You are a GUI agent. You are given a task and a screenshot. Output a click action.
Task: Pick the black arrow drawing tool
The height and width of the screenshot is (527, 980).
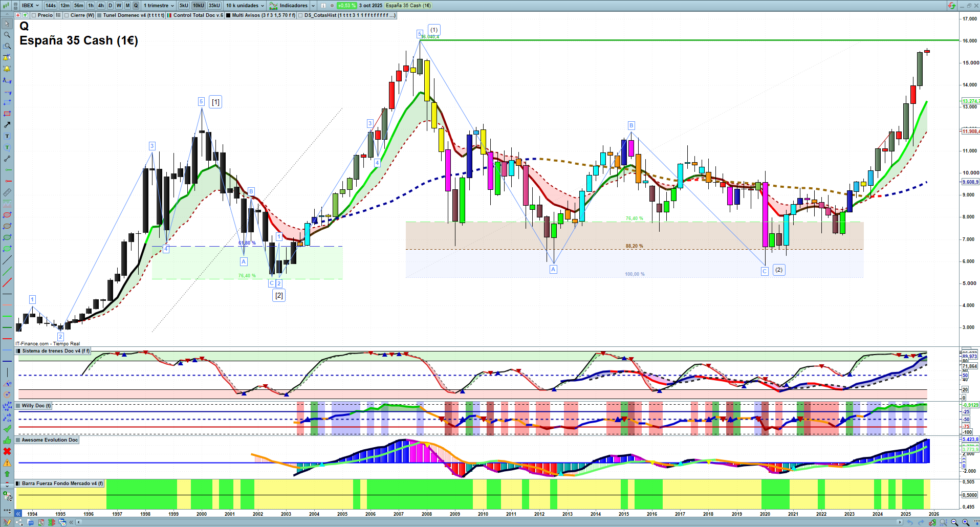point(7,125)
